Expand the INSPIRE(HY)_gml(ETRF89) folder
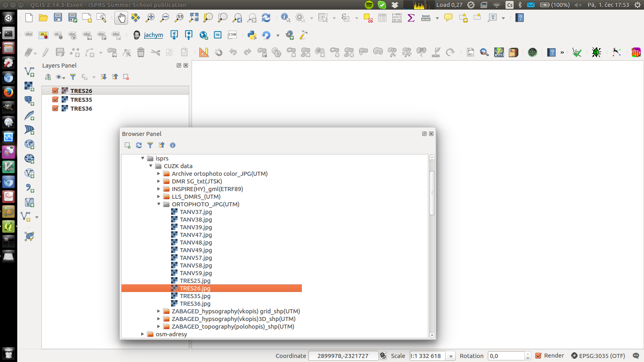Image resolution: width=644 pixels, height=362 pixels. click(x=159, y=189)
